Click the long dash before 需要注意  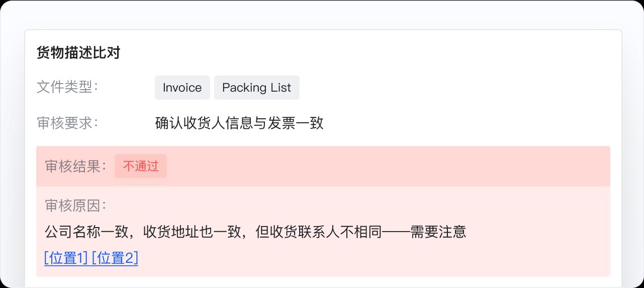(x=397, y=232)
